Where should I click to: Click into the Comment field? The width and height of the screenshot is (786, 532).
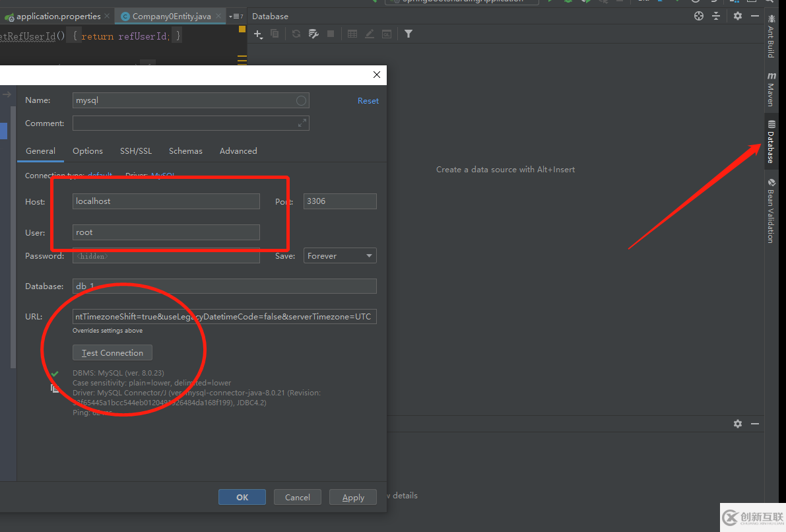point(191,123)
